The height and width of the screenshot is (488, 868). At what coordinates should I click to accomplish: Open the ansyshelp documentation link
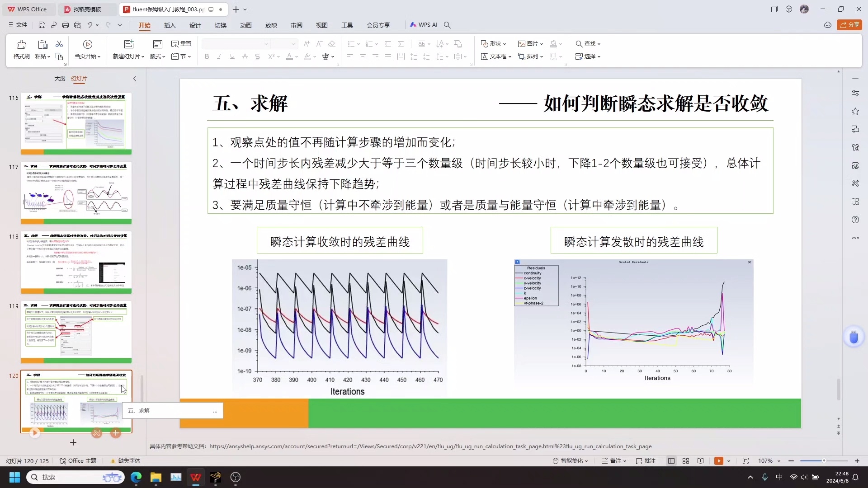[429, 446]
